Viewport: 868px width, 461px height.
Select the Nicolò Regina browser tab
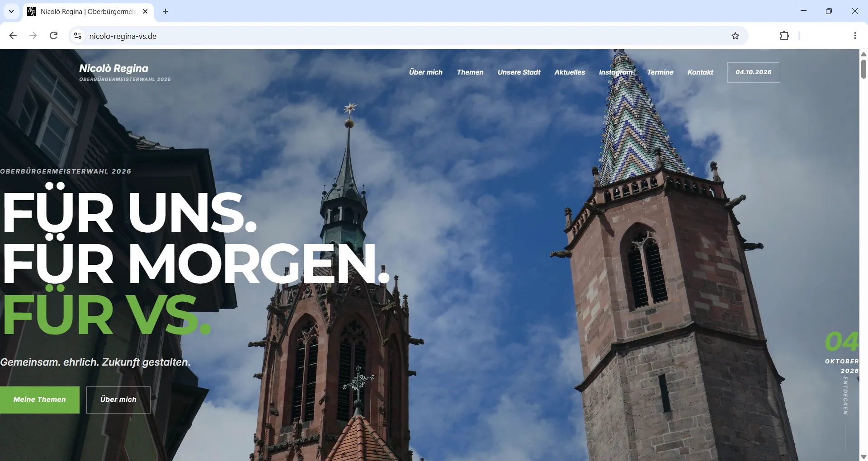click(x=88, y=11)
